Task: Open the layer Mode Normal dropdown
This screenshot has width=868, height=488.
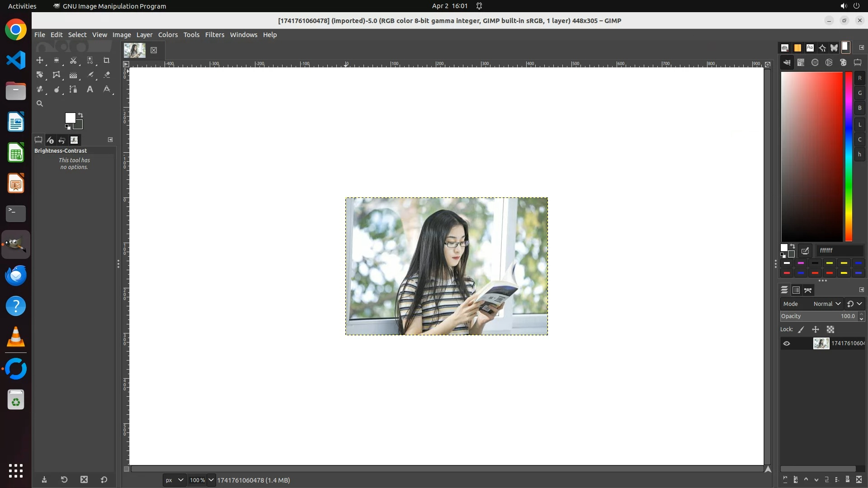Action: (x=827, y=304)
